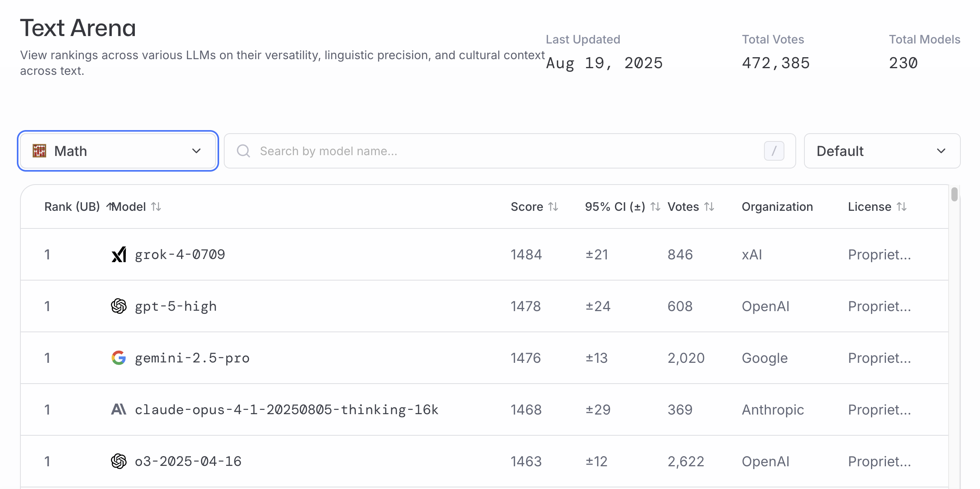This screenshot has height=489, width=980.
Task: Click the Total Votes label
Action: click(x=773, y=40)
